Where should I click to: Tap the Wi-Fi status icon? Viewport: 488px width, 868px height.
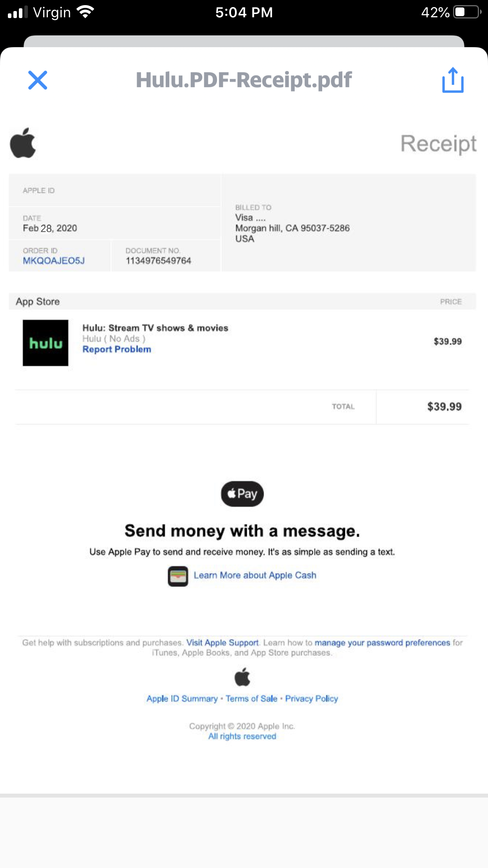85,12
